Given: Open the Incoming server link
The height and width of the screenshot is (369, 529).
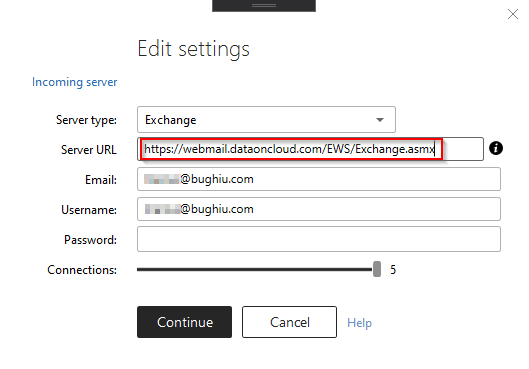Looking at the screenshot, I should click(75, 82).
